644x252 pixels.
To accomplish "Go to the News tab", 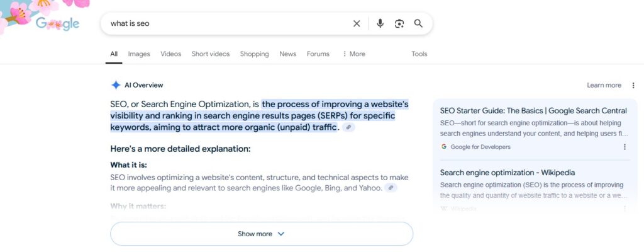I will click(x=287, y=54).
